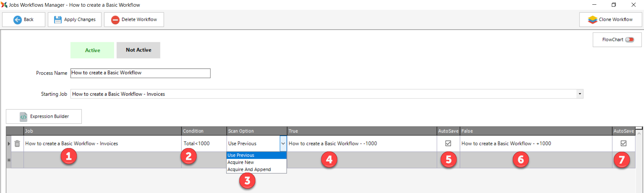Click the Apply Changes floppy disk icon
Screen dimensions: 644x193
(x=58, y=20)
